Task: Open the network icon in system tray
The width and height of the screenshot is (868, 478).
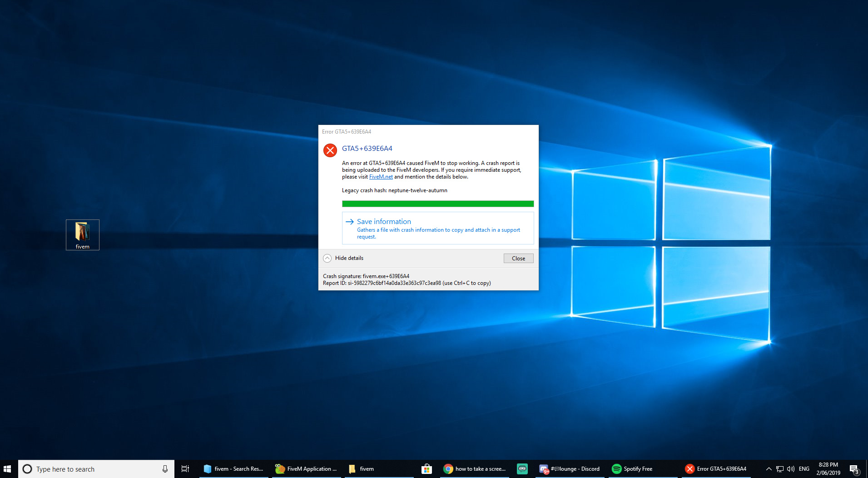Action: click(x=780, y=469)
